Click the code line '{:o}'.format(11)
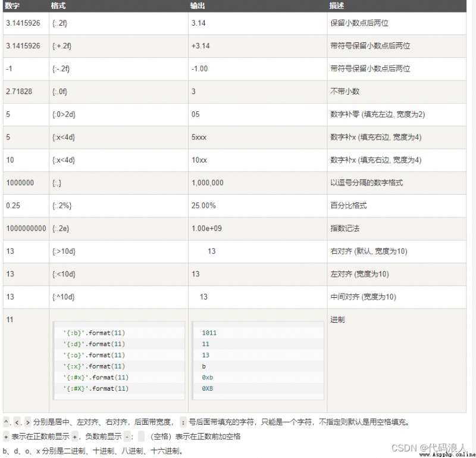 pyautogui.click(x=94, y=355)
